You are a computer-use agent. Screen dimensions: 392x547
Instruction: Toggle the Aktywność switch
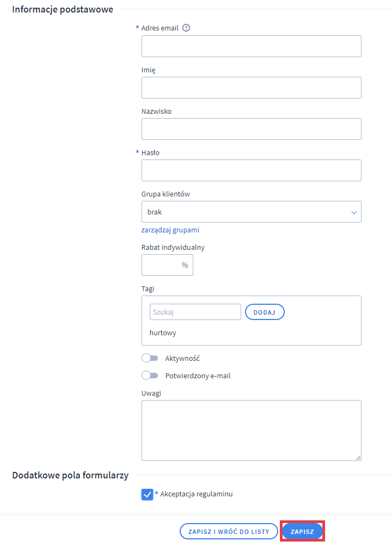(149, 358)
